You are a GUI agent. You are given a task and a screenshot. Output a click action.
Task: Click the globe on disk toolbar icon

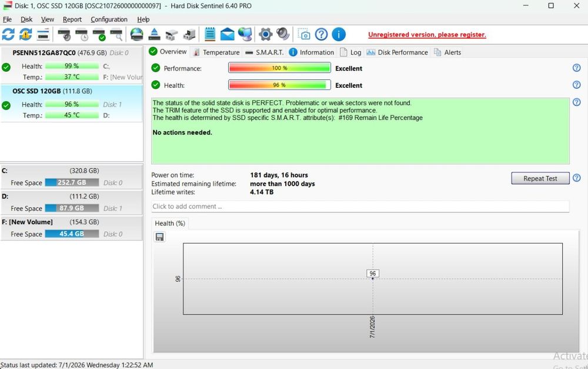(x=136, y=35)
